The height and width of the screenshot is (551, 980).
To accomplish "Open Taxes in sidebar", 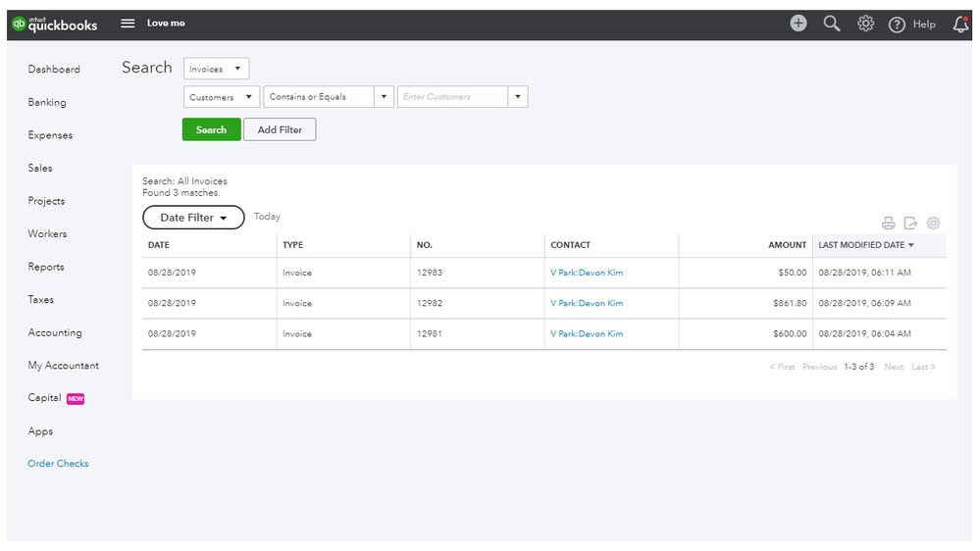I will point(40,300).
